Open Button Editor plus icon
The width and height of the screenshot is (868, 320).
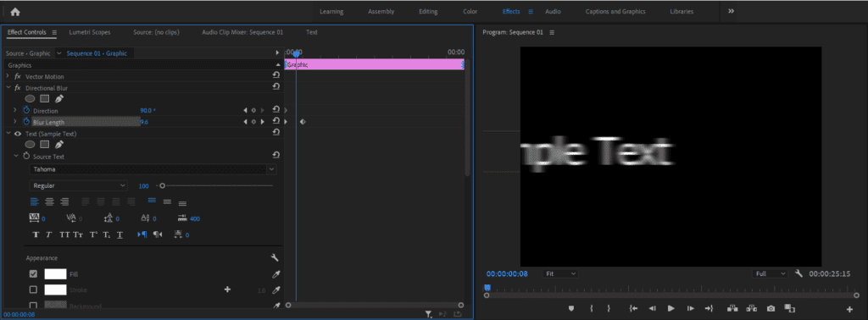849,309
